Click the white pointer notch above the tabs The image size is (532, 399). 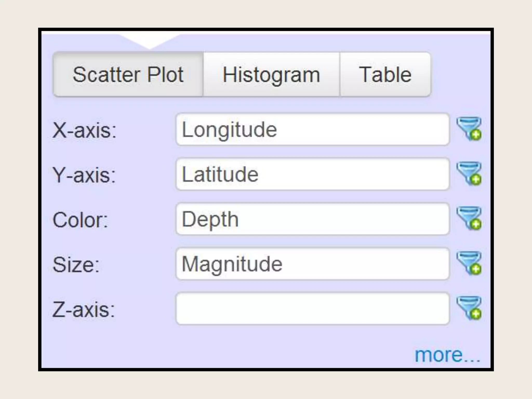tap(149, 40)
